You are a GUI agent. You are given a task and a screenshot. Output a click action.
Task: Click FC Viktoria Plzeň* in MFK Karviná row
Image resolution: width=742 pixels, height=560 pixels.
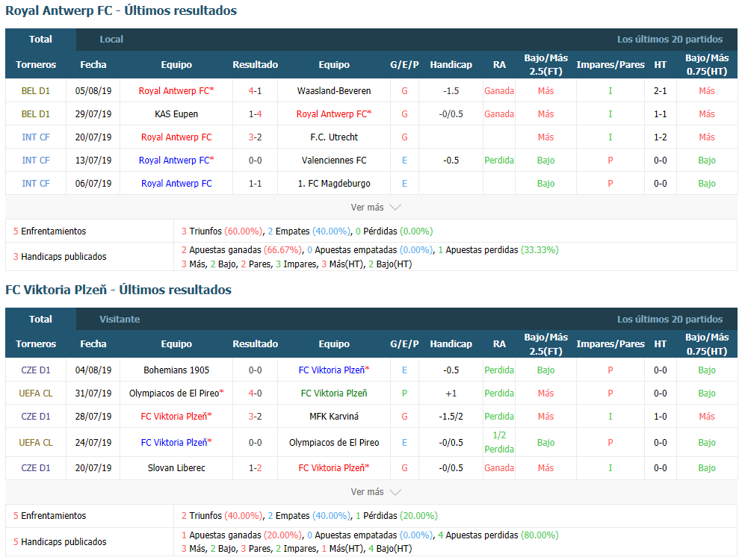coord(176,417)
